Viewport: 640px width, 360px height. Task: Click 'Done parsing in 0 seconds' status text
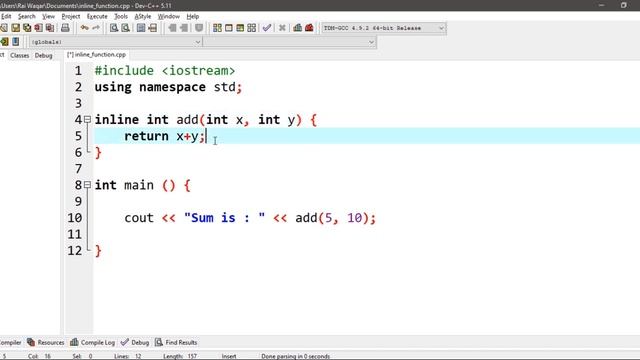click(x=296, y=356)
